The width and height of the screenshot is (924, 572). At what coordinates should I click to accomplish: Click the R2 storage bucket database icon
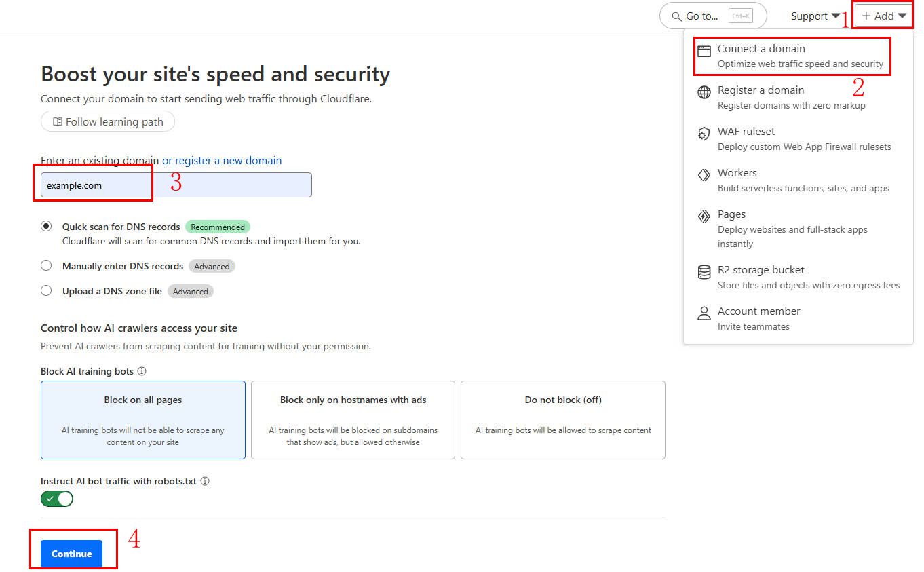coord(704,272)
